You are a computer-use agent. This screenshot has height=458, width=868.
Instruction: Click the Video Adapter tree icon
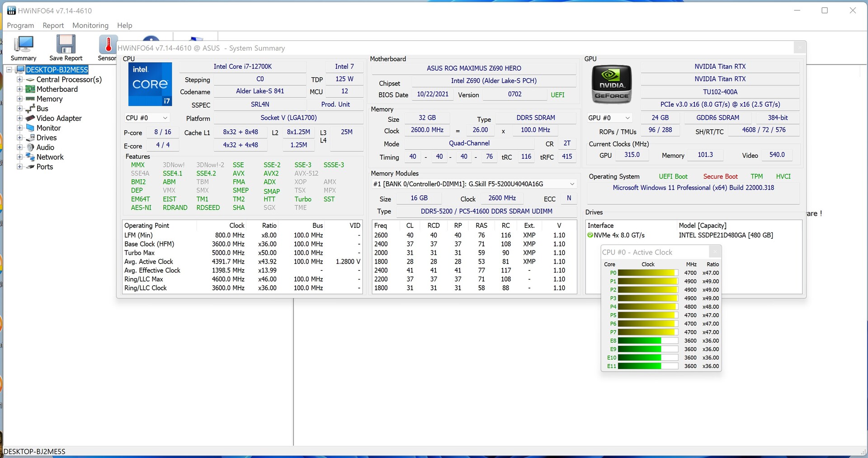point(30,118)
